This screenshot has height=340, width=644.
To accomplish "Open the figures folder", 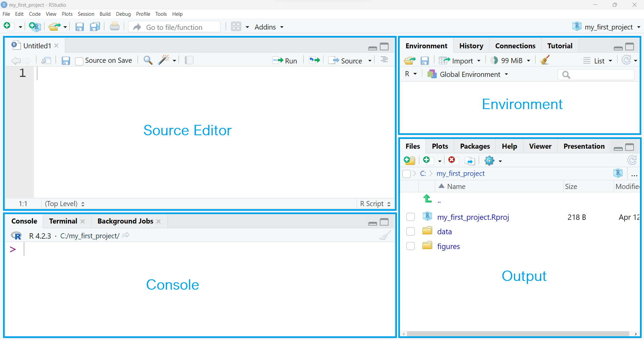I will (448, 246).
